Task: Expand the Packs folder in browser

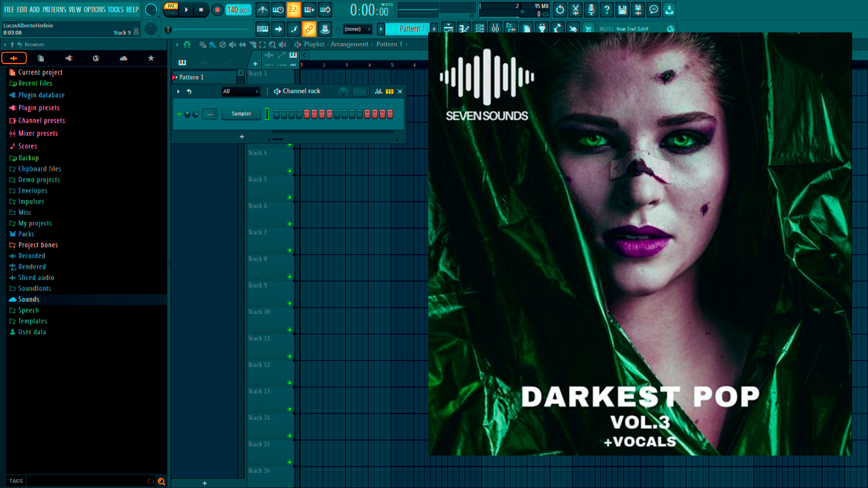Action: tap(26, 234)
